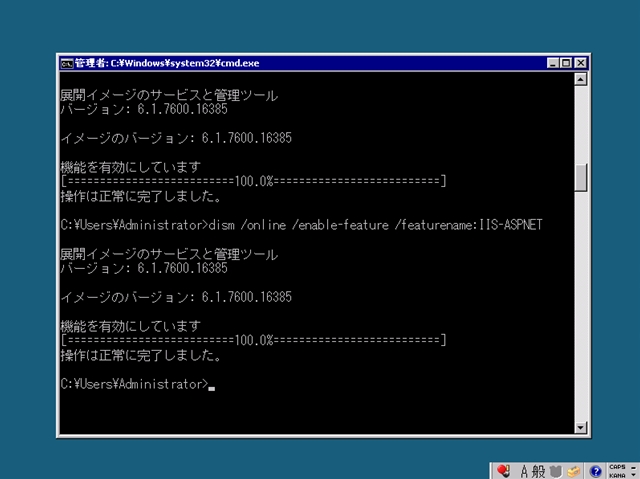Minimize the cmd.exe window
This screenshot has height=479, width=640.
553,63
